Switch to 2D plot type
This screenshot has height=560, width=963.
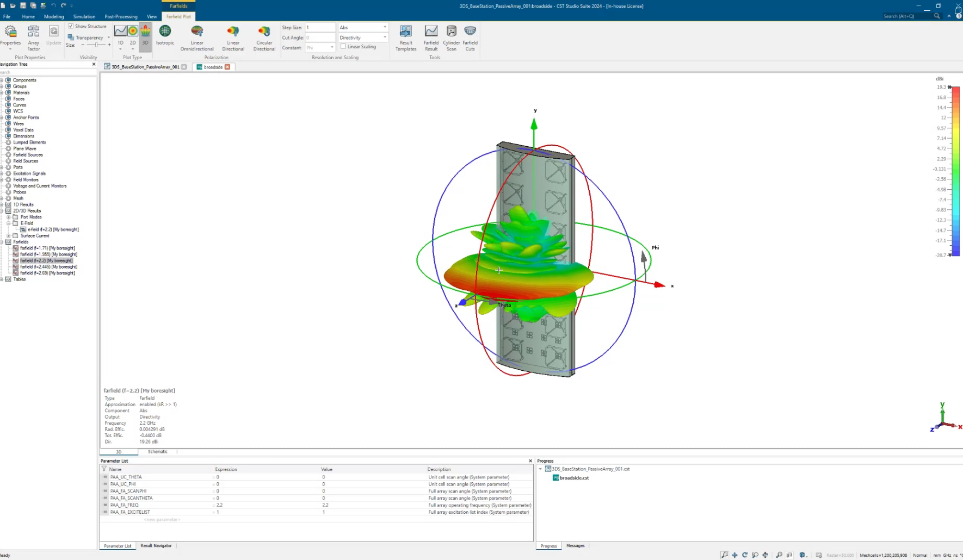(133, 35)
